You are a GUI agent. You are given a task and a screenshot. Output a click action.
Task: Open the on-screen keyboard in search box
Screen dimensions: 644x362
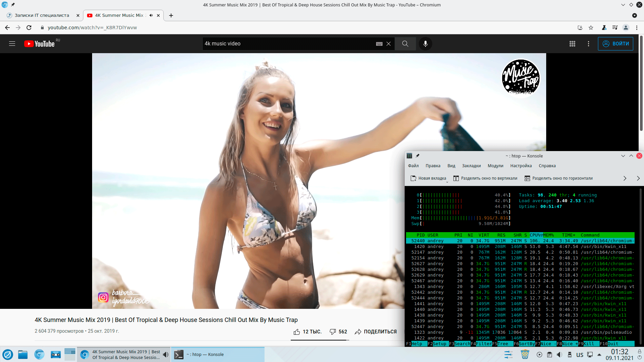pyautogui.click(x=379, y=44)
